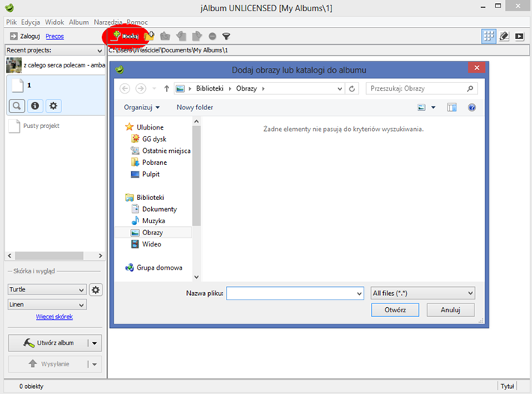This screenshot has width=532, height=394.
Task: Click the camera import icon in toolbar
Action: point(165,36)
